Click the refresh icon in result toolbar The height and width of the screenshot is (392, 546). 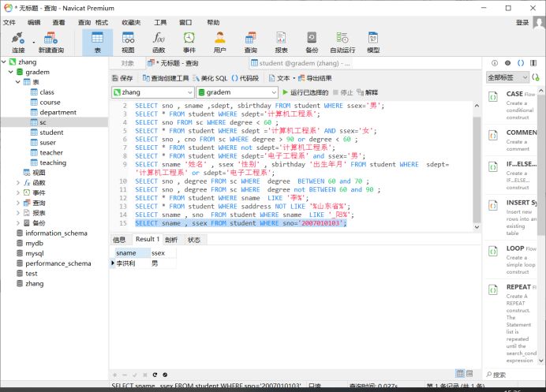[x=155, y=375]
